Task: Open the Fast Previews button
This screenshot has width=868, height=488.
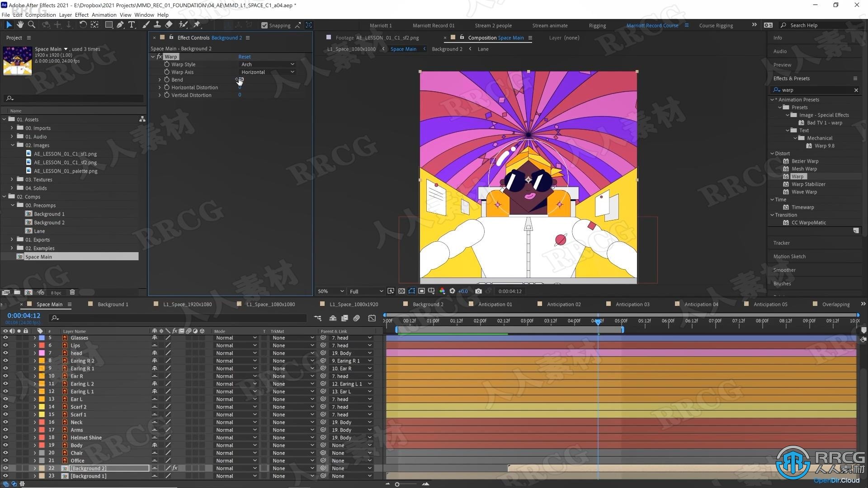Action: pyautogui.click(x=391, y=291)
